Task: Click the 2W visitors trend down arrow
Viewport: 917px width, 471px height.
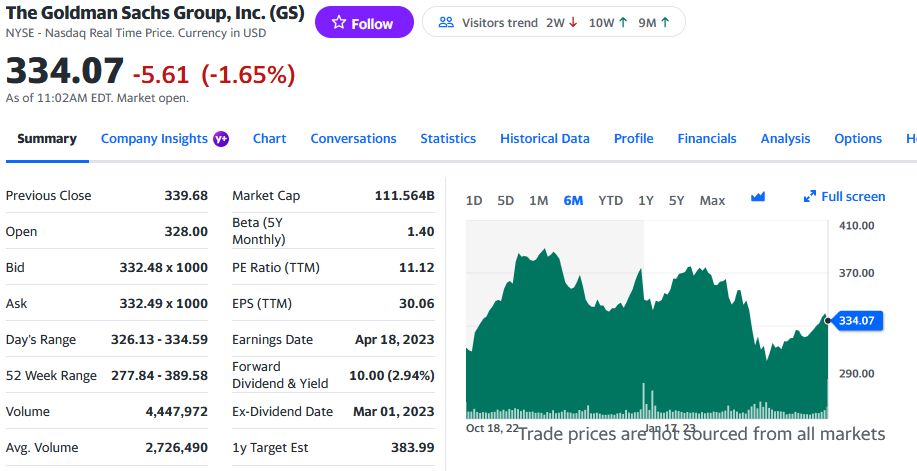Action: (573, 23)
